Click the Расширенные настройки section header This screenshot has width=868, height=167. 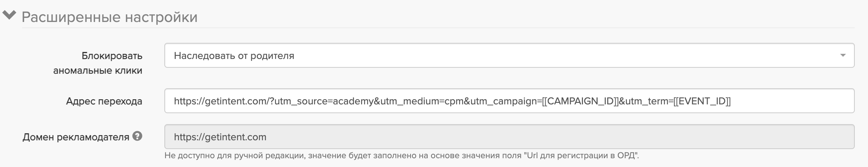pyautogui.click(x=109, y=17)
